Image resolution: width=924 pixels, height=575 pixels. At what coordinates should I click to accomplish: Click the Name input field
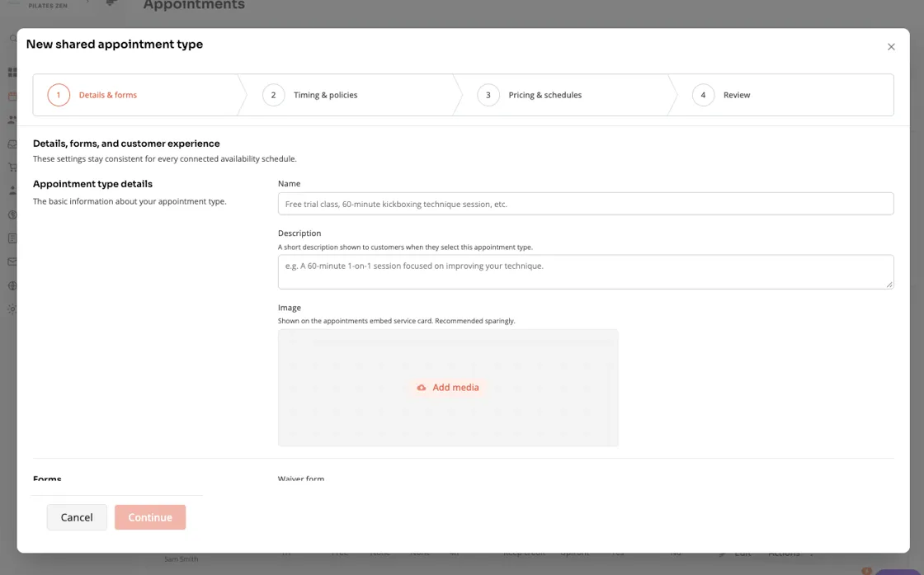(x=585, y=204)
